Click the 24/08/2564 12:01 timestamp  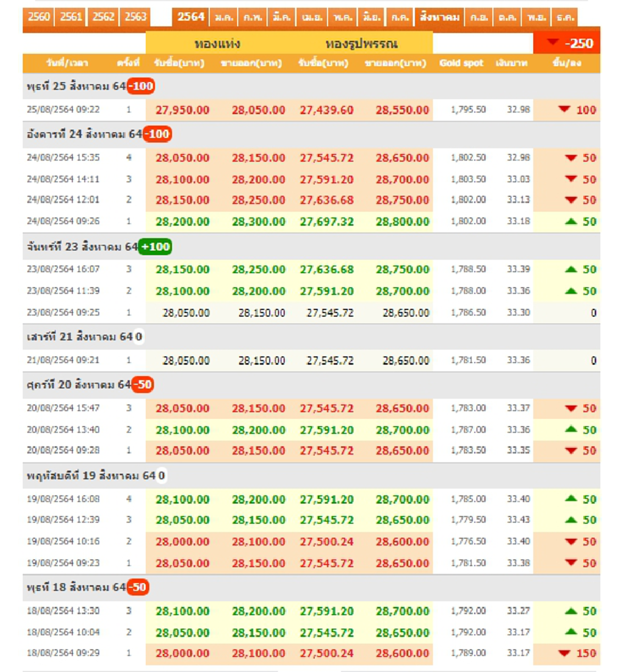point(63,199)
